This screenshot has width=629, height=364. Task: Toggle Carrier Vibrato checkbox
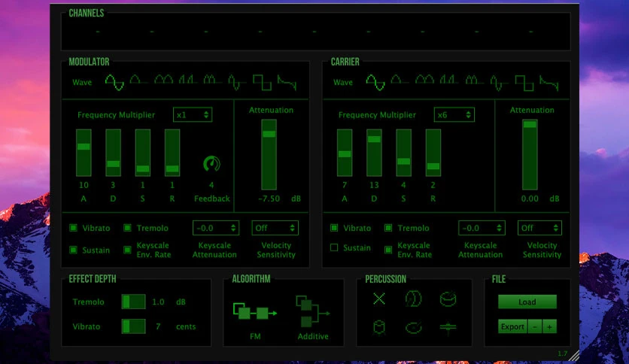(334, 228)
